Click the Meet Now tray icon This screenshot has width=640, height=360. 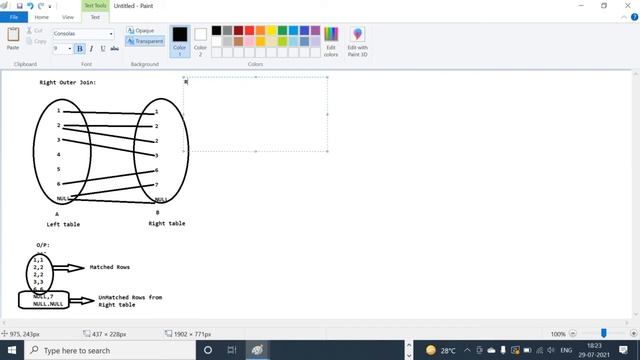479,350
